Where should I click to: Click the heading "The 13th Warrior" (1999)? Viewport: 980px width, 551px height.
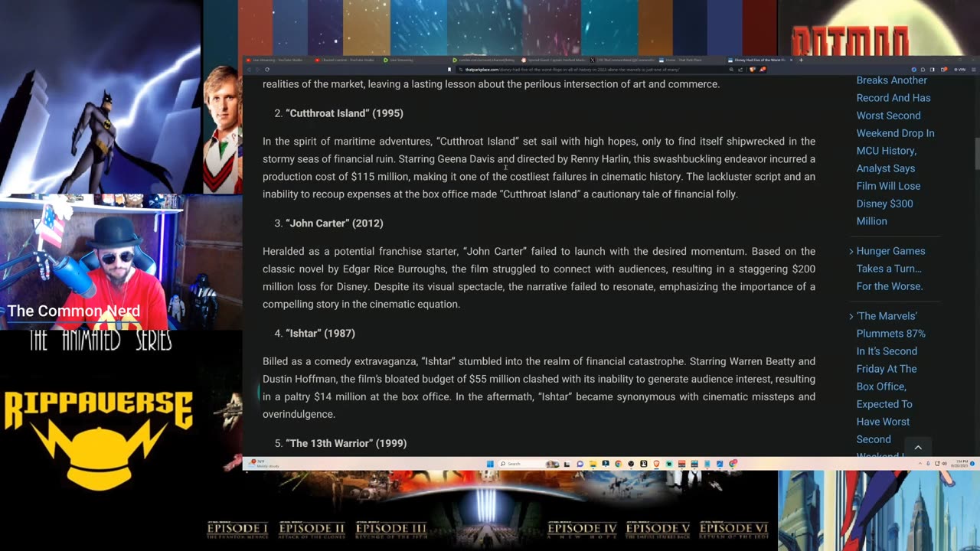346,444
